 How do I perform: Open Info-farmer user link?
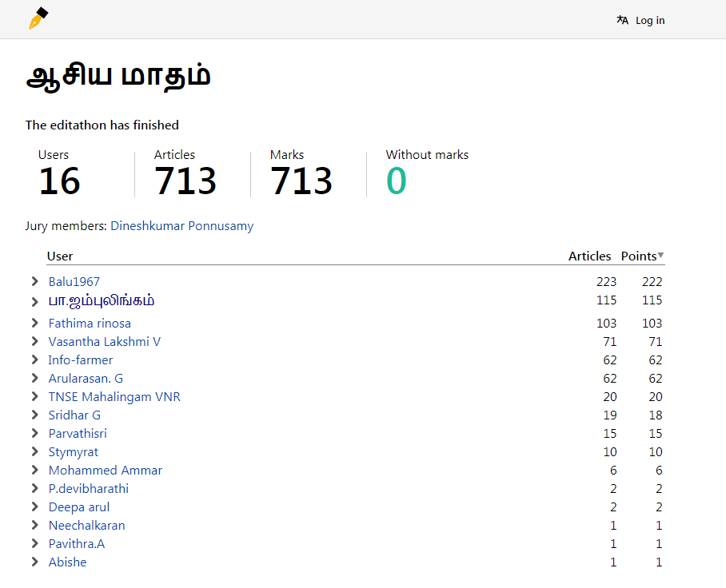[81, 360]
